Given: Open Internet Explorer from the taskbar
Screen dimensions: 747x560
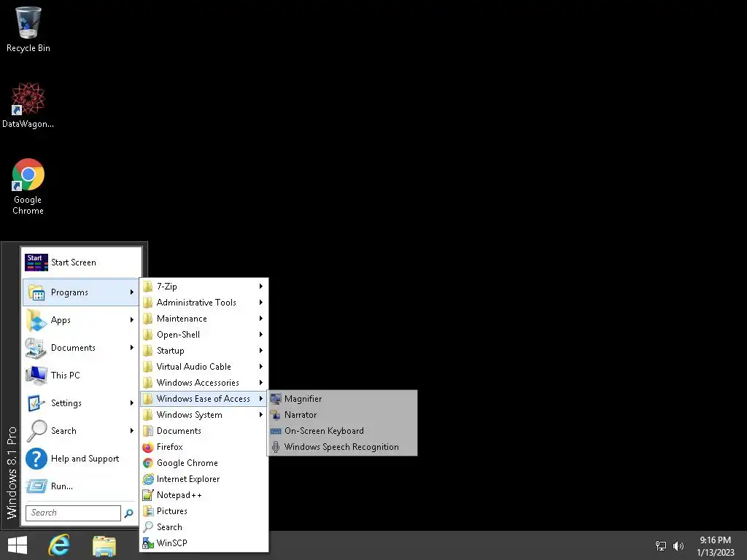Looking at the screenshot, I should tap(59, 545).
